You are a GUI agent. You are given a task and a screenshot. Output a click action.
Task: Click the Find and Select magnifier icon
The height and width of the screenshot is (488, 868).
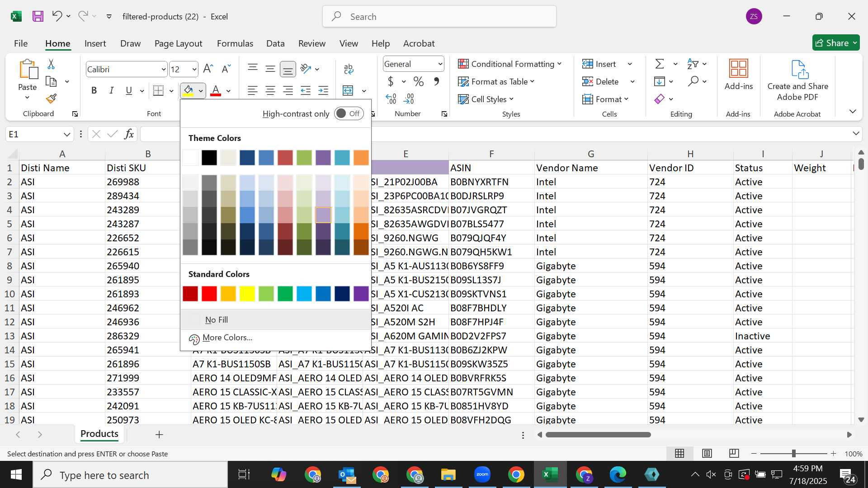pyautogui.click(x=693, y=81)
